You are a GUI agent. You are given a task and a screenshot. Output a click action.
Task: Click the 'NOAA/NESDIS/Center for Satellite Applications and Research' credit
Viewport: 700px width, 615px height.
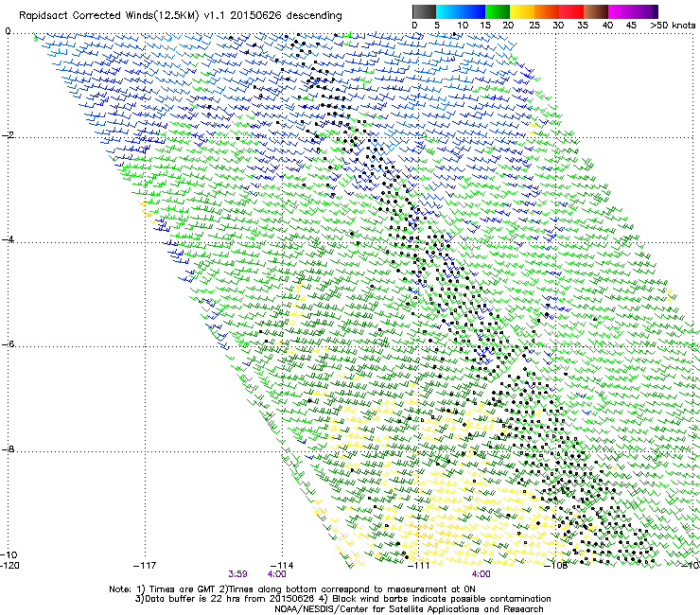coord(409,609)
